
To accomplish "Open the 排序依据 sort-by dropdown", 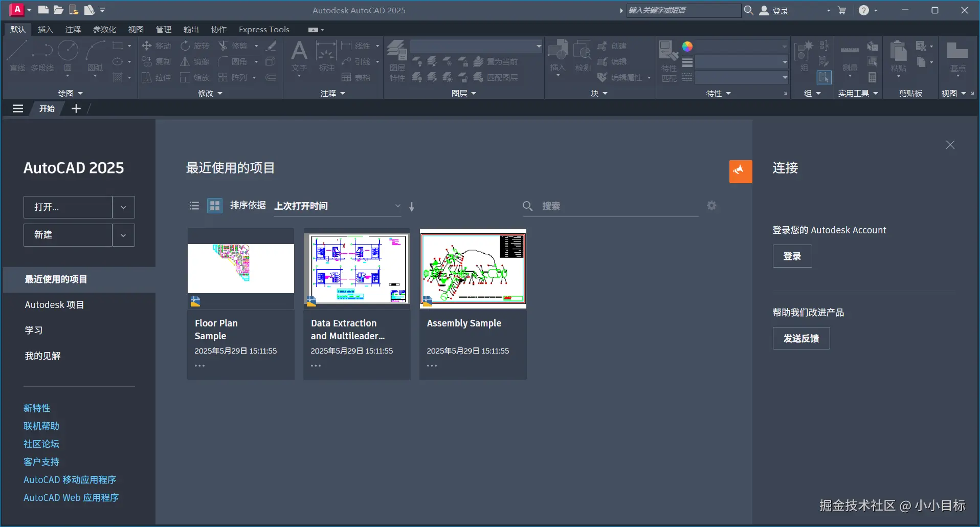I will pyautogui.click(x=338, y=206).
